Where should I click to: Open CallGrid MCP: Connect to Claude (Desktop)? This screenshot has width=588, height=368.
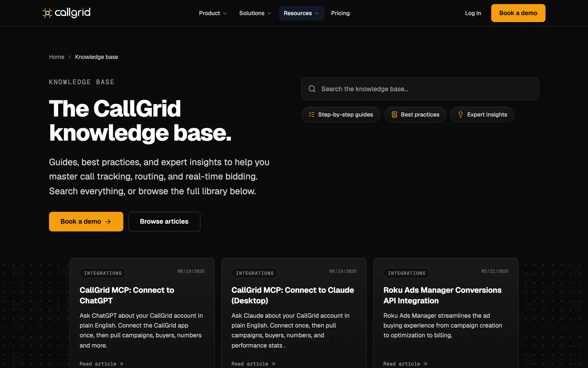click(293, 296)
